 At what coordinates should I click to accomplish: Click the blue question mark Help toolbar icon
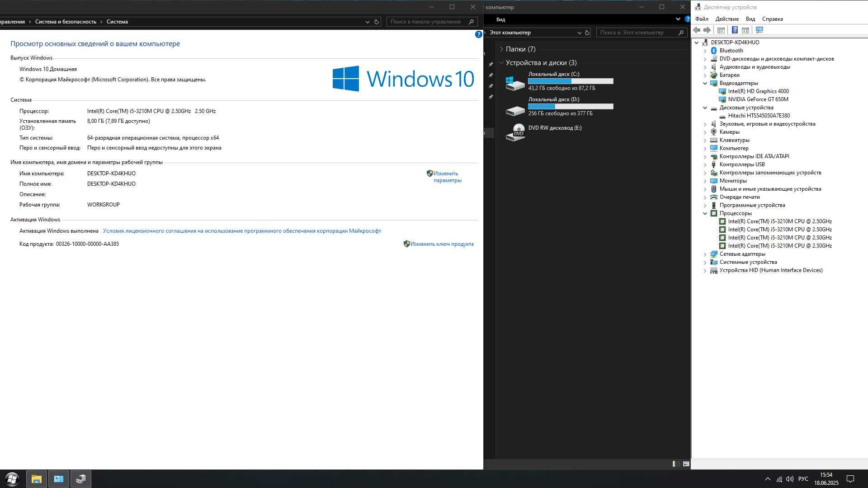coord(735,30)
